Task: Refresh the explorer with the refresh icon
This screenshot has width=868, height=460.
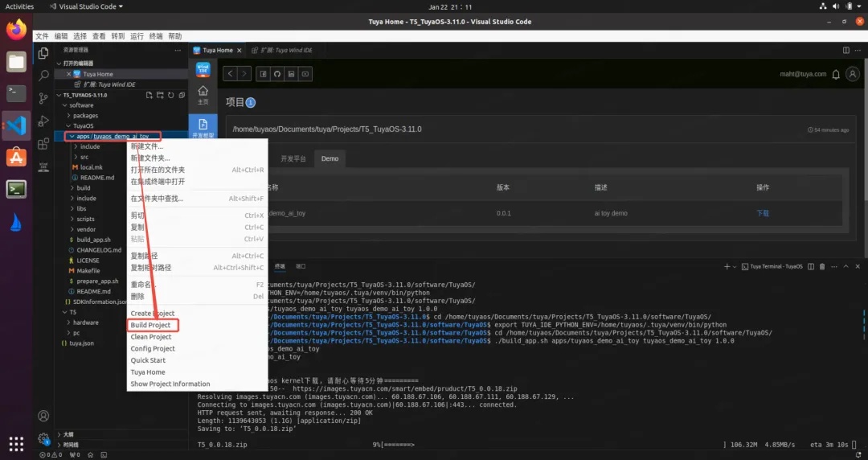Action: pos(170,95)
